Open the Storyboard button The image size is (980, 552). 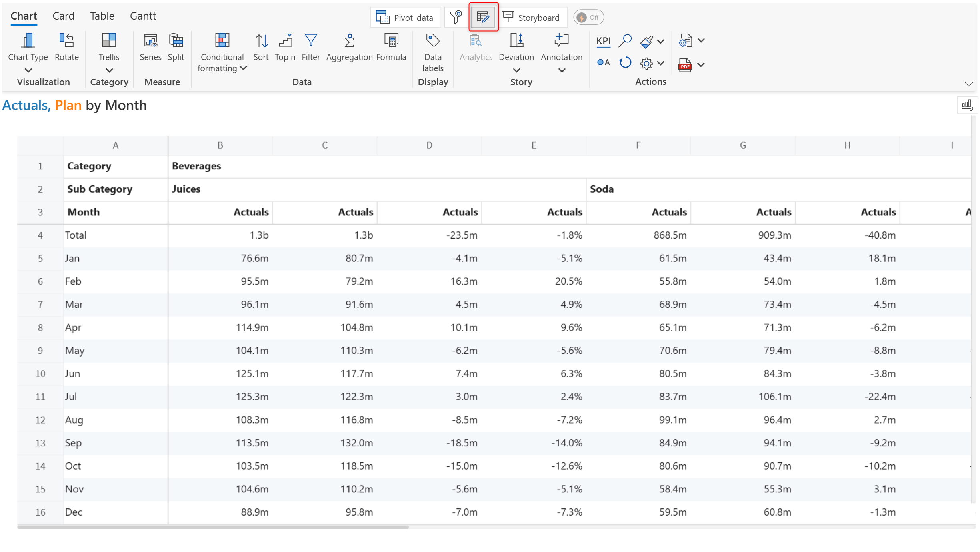coord(532,17)
